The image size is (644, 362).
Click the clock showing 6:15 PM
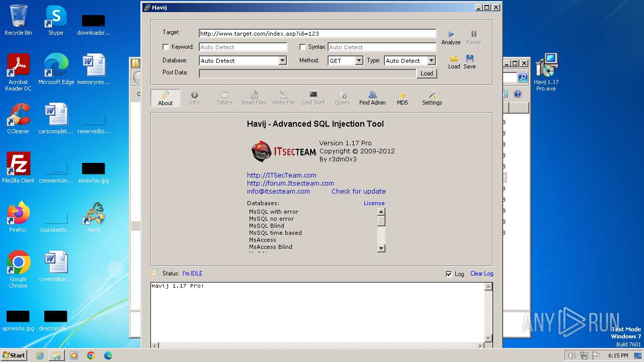pyautogui.click(x=618, y=355)
